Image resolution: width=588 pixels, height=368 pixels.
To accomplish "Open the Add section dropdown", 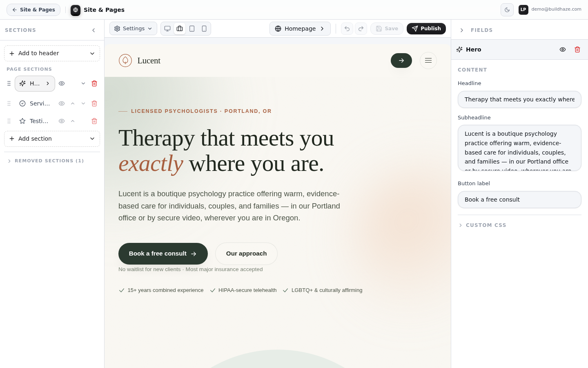I will [x=52, y=139].
